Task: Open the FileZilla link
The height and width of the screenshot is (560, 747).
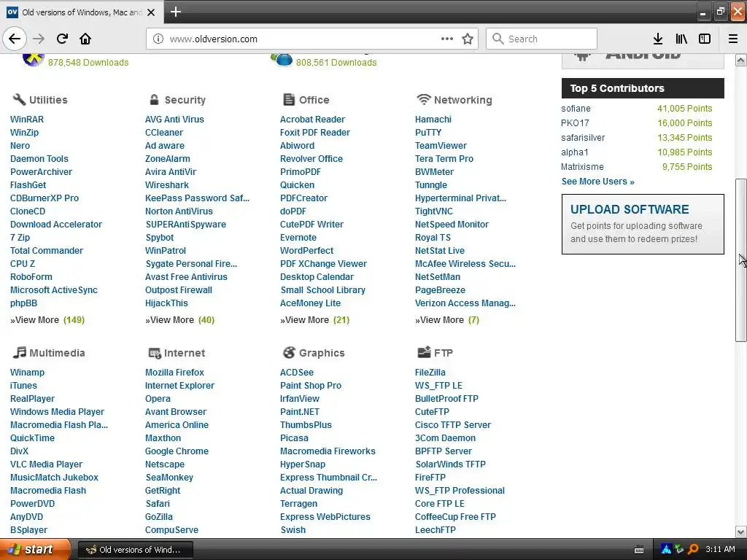Action: (430, 373)
